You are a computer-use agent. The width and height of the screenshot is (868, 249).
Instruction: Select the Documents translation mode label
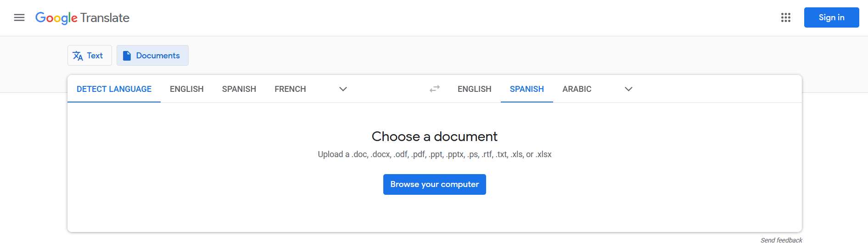point(158,56)
